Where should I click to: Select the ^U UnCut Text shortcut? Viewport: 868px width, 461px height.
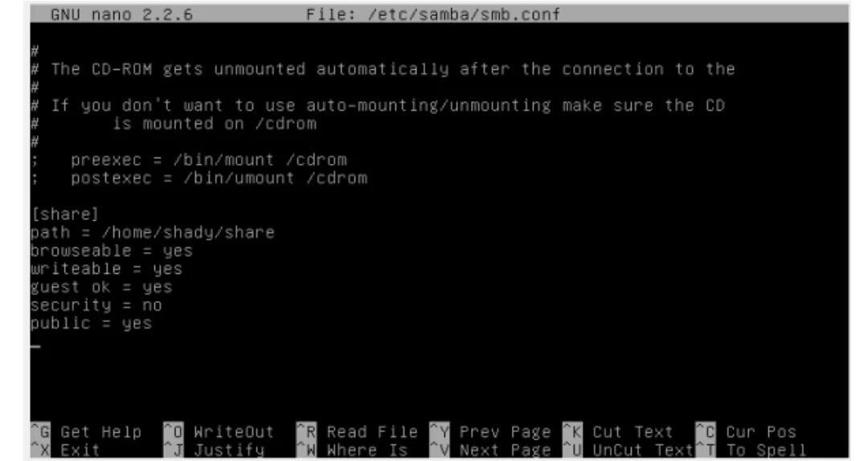628,451
